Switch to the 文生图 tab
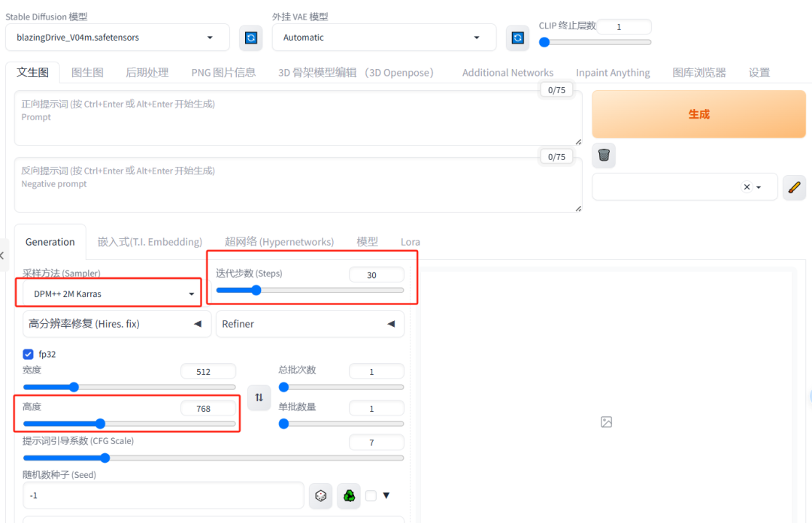This screenshot has height=523, width=812. pyautogui.click(x=32, y=72)
